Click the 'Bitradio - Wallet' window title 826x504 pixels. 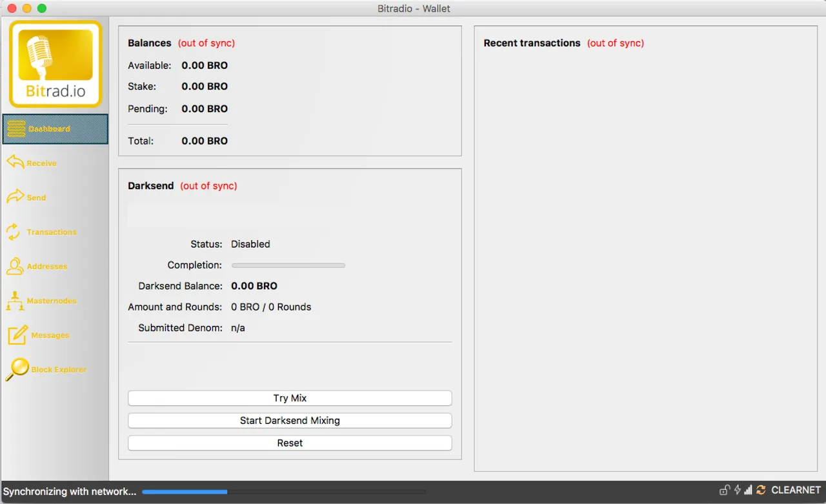point(414,8)
